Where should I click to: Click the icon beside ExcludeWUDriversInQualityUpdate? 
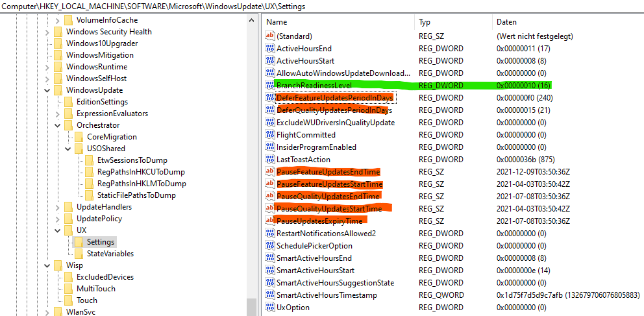[x=270, y=122]
